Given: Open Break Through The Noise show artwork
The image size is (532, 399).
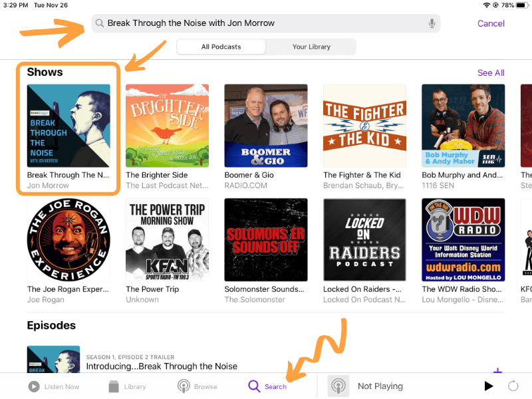Looking at the screenshot, I should click(x=68, y=126).
